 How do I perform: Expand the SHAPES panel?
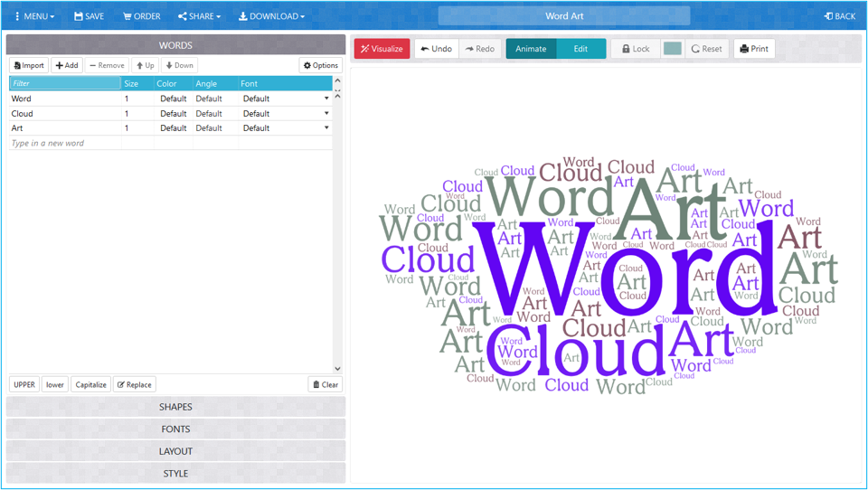coord(175,407)
